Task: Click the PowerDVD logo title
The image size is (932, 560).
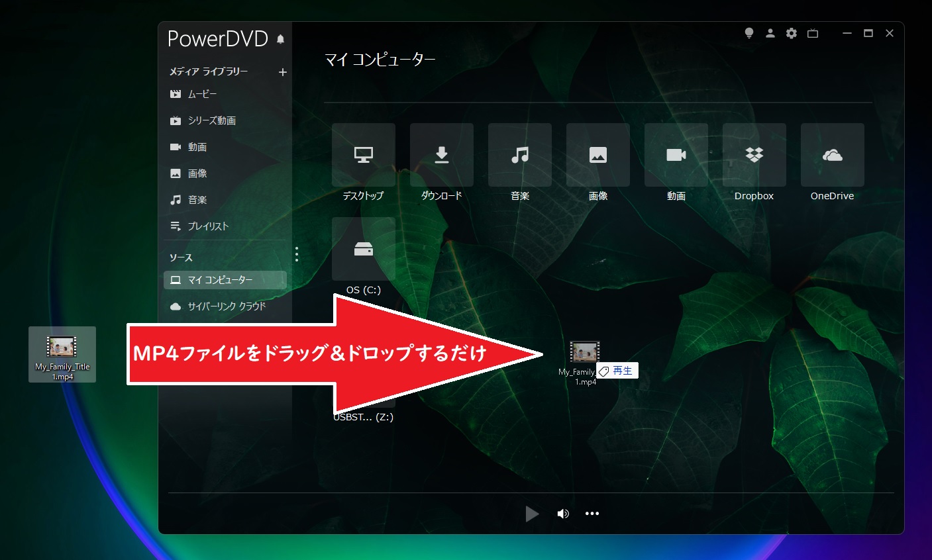Action: (x=218, y=39)
